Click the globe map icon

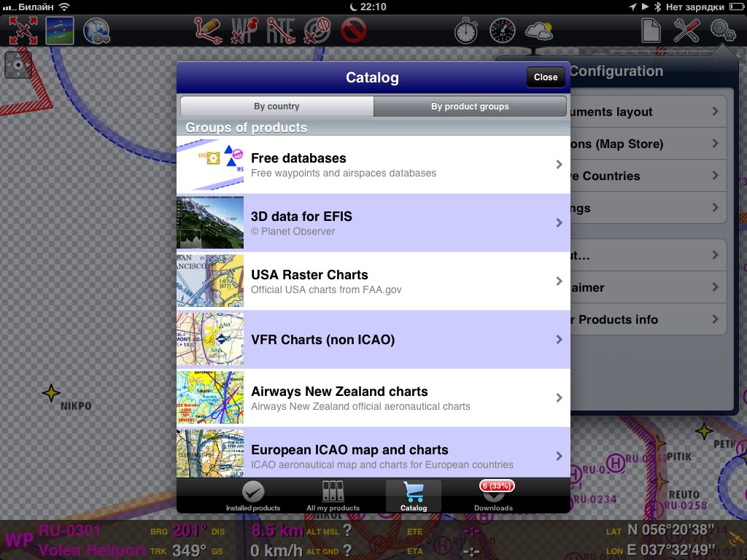coord(96,31)
